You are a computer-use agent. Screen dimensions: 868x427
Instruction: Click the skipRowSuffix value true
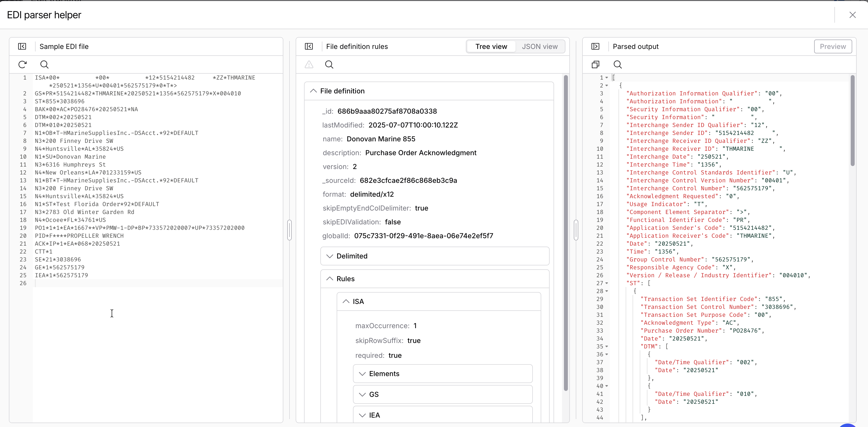click(414, 341)
